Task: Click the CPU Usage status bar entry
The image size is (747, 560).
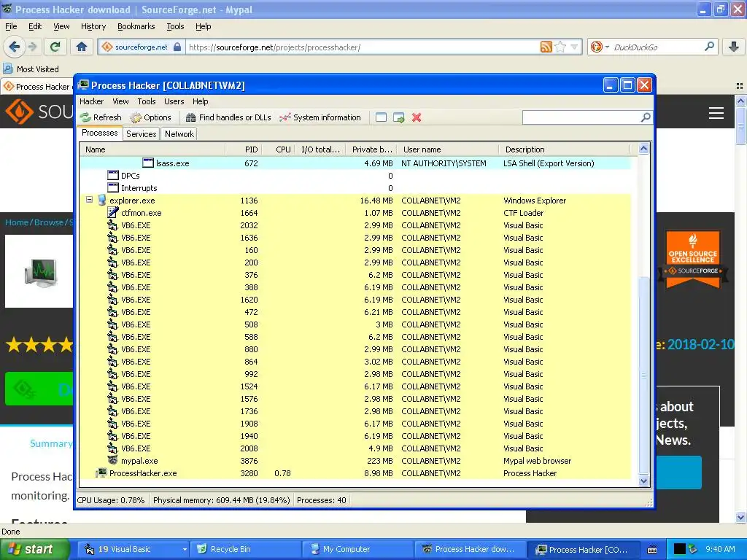Action: click(x=111, y=500)
